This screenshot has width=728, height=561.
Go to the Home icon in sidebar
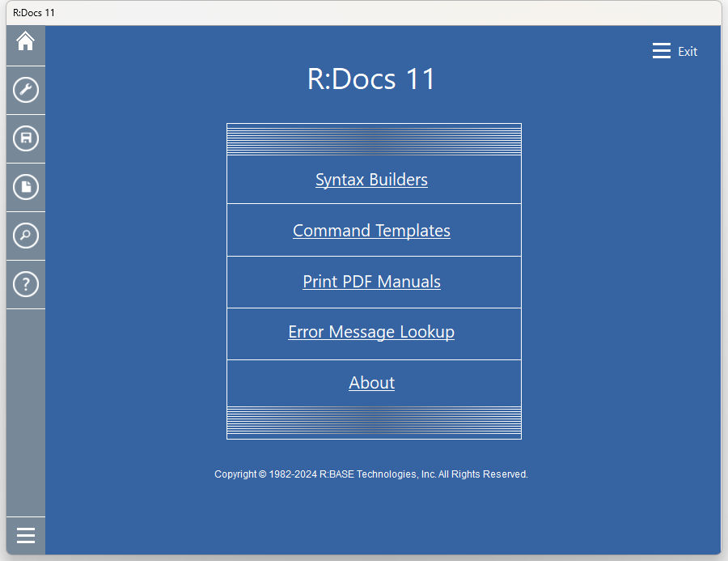point(26,41)
